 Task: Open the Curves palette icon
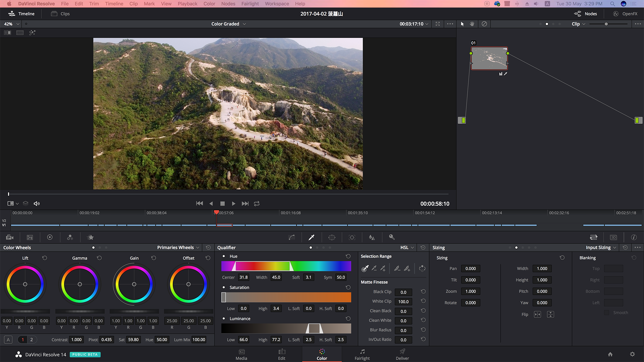point(291,237)
